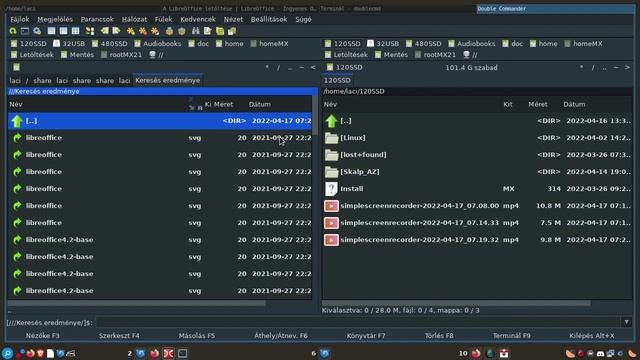The height and width of the screenshot is (360, 640).
Task: Select 32USB drive in left panel
Action: pos(69,44)
